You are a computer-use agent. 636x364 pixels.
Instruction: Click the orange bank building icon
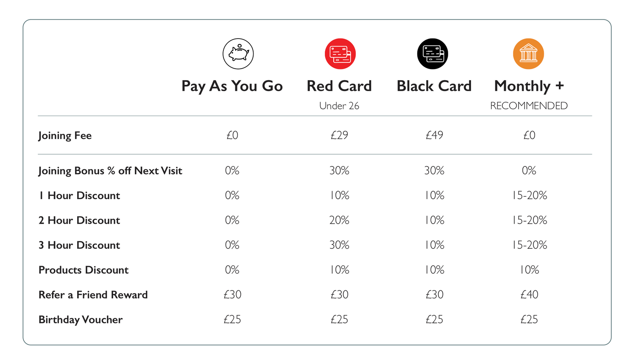point(528,54)
